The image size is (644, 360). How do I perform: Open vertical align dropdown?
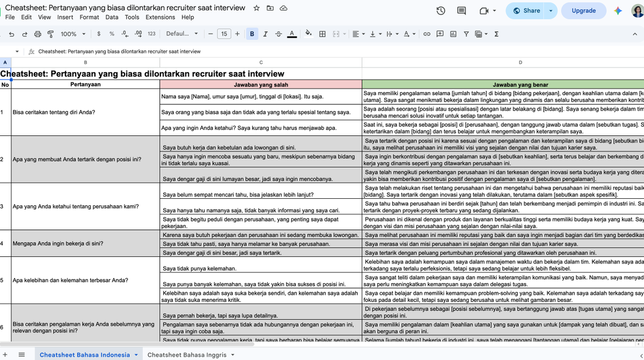point(375,34)
